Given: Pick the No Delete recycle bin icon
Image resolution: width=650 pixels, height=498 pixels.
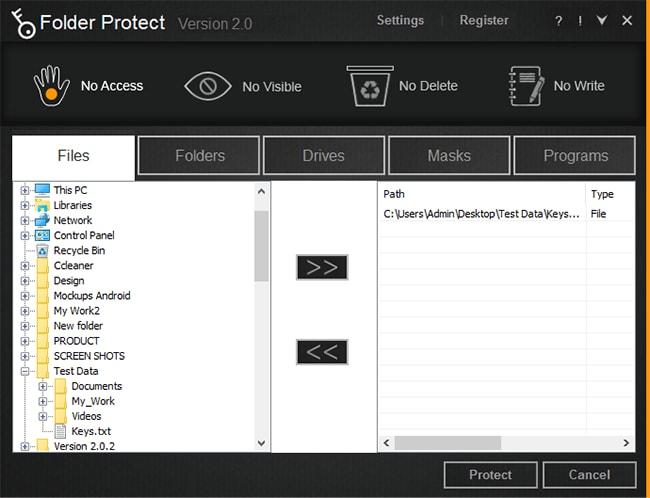Looking at the screenshot, I should click(x=370, y=86).
